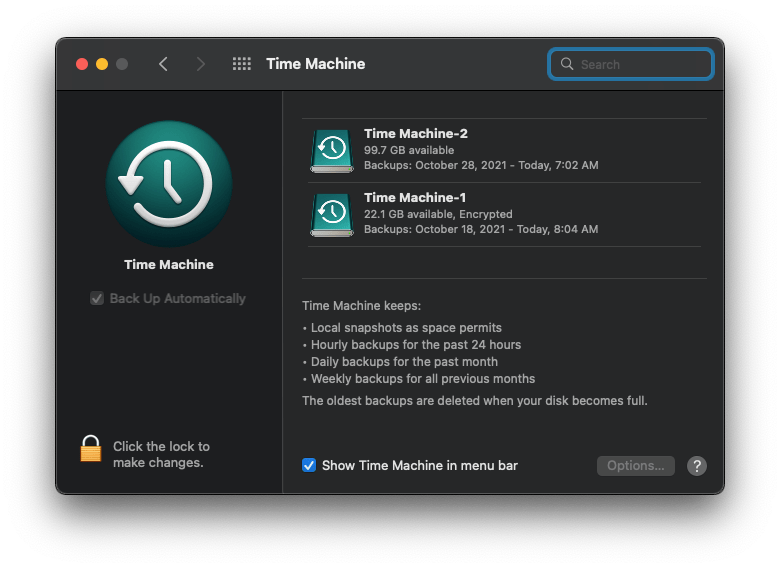Select the Time Machine-1 disk name
Viewport: 780px width, 568px height.
click(x=414, y=197)
